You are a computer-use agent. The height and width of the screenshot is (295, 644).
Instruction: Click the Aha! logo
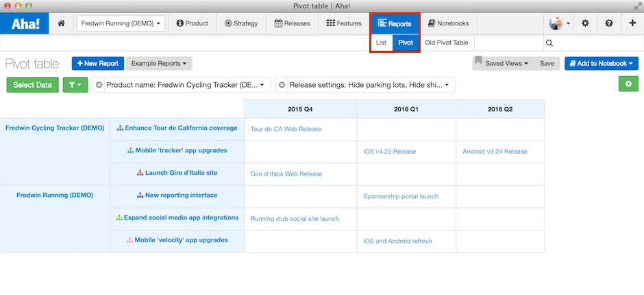pyautogui.click(x=25, y=23)
